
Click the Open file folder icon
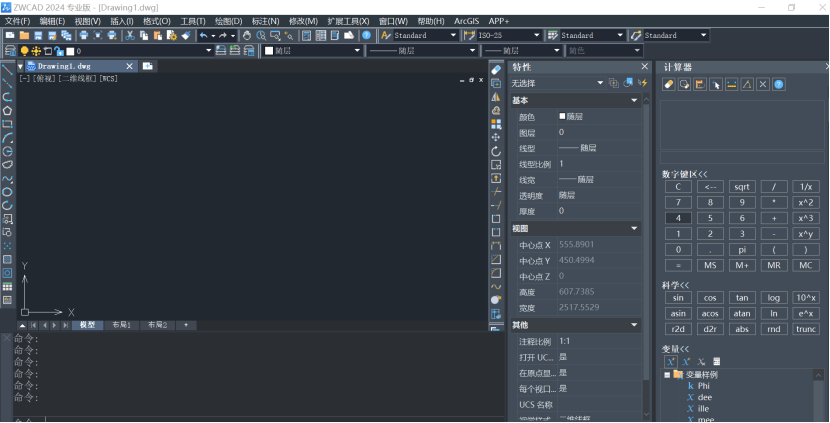coord(24,35)
